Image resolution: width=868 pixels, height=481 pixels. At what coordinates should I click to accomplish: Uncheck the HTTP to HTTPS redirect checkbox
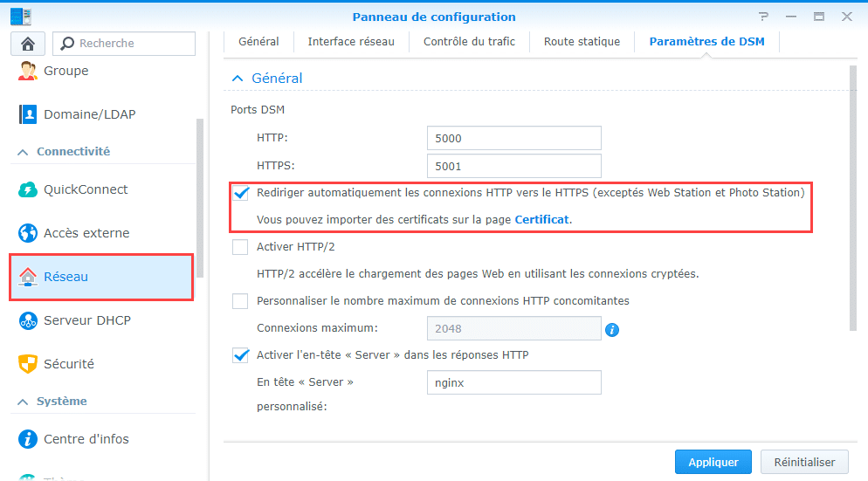click(241, 192)
